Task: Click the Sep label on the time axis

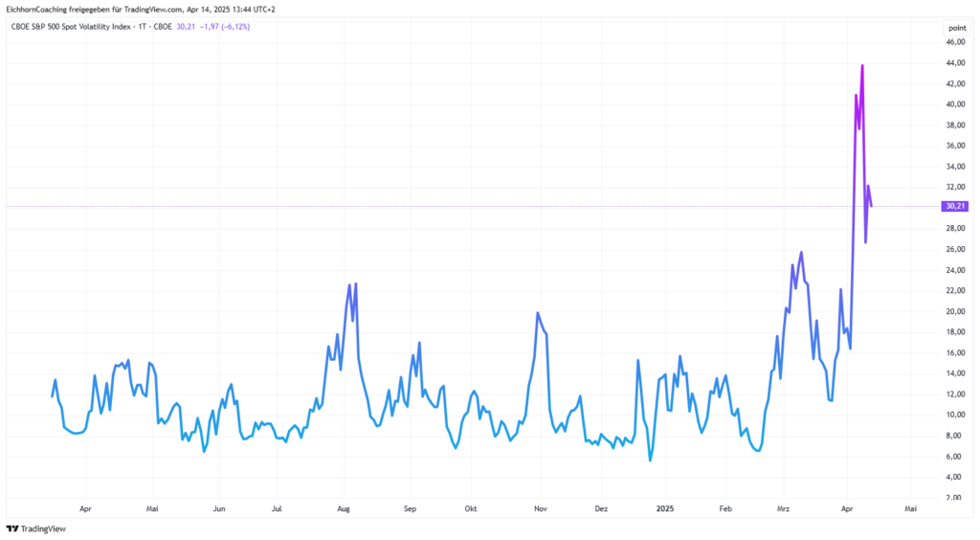Action: 410,508
